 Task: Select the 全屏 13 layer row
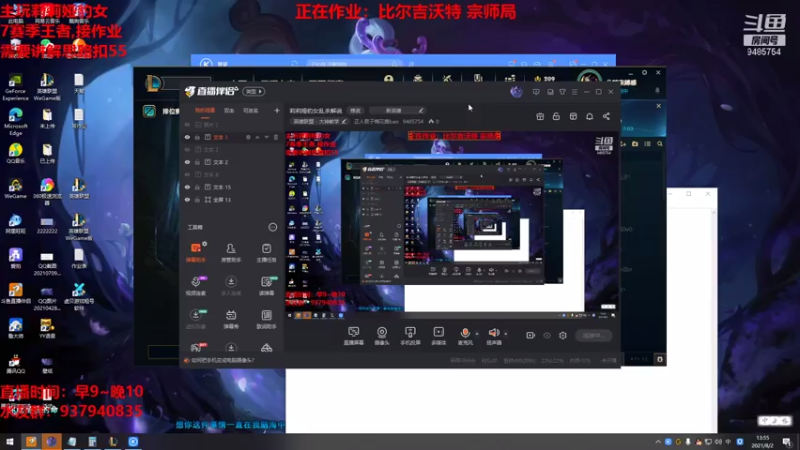point(232,199)
